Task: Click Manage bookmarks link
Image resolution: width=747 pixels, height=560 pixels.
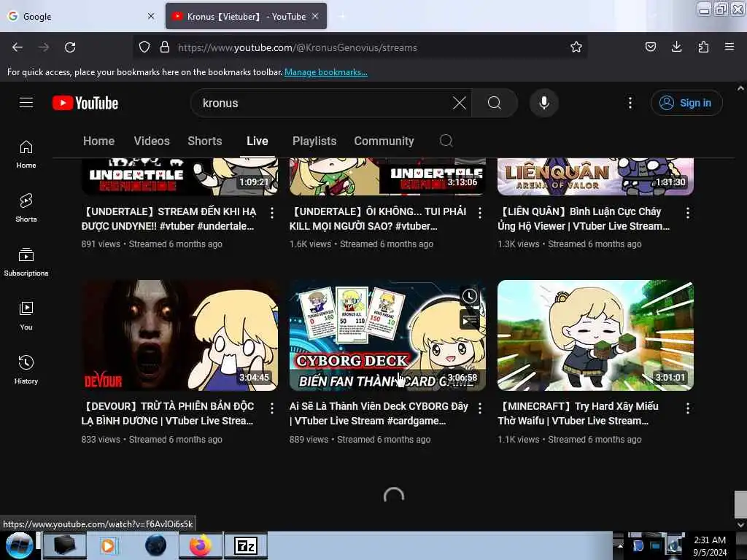Action: 326,72
